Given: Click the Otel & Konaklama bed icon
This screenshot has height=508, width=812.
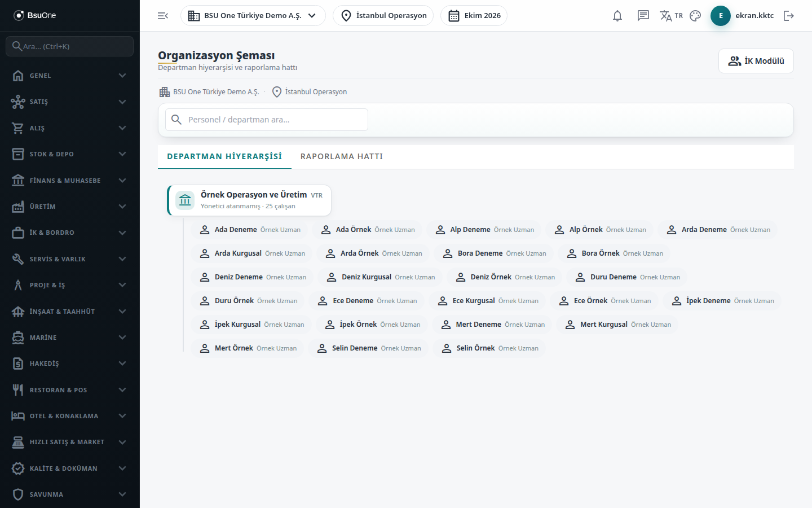Looking at the screenshot, I should pos(18,416).
